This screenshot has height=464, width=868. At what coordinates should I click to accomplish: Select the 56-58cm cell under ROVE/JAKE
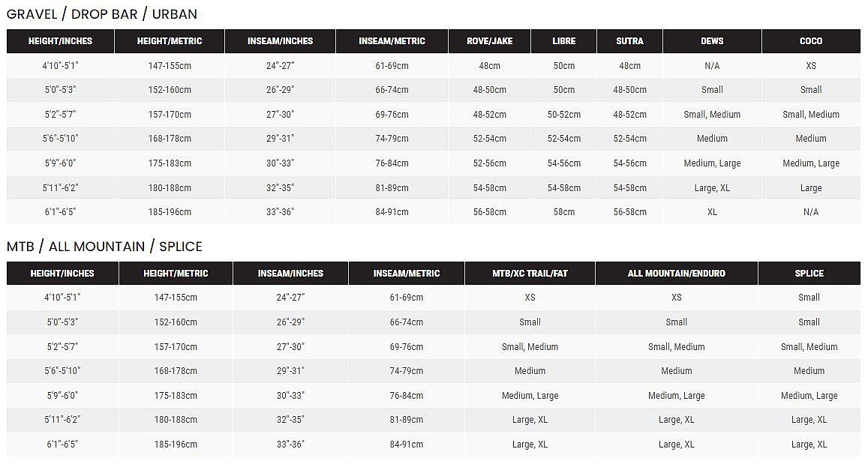489,212
